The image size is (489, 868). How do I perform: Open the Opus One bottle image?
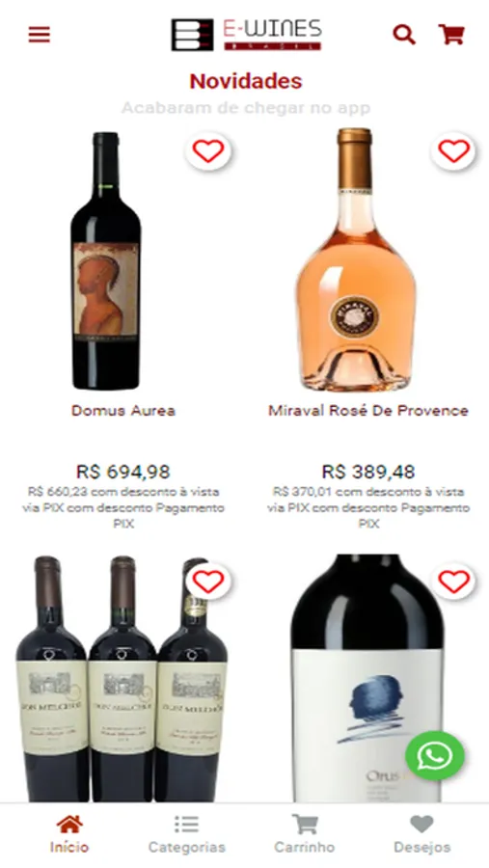click(367, 678)
